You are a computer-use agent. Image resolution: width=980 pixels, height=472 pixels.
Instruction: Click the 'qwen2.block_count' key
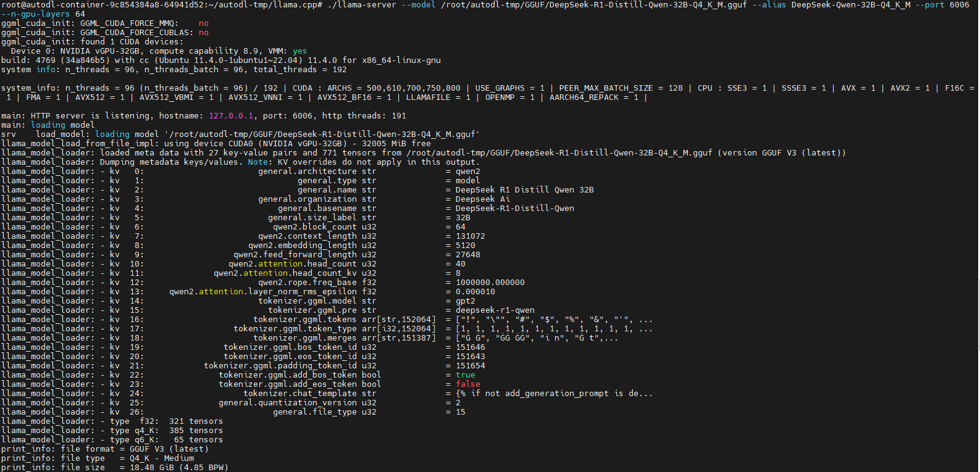point(315,227)
